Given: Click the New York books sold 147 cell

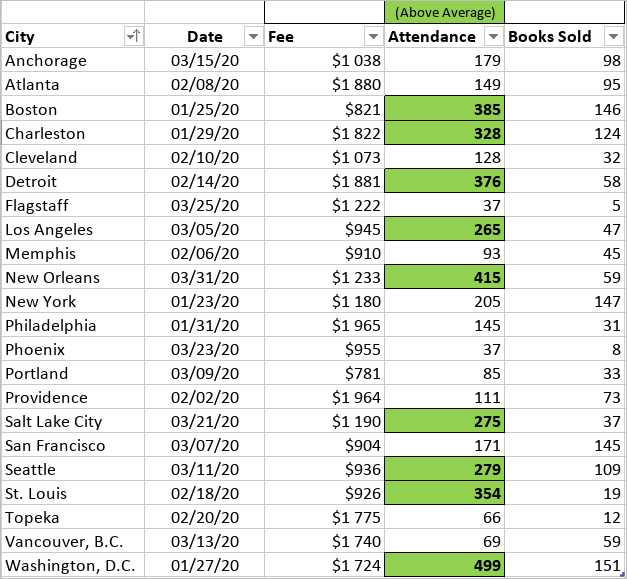Looking at the screenshot, I should (x=565, y=301).
